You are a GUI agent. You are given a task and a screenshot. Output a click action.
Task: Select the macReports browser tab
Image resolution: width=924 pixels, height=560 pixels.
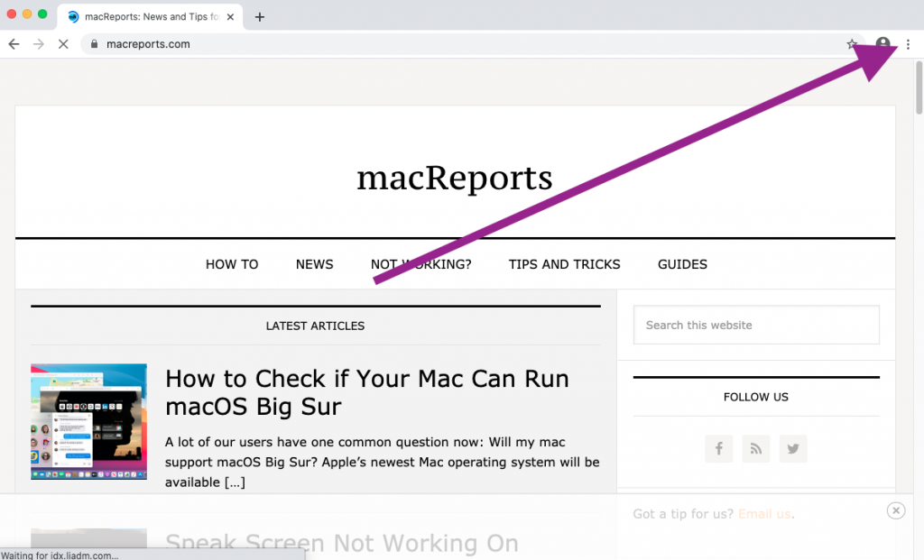(152, 17)
